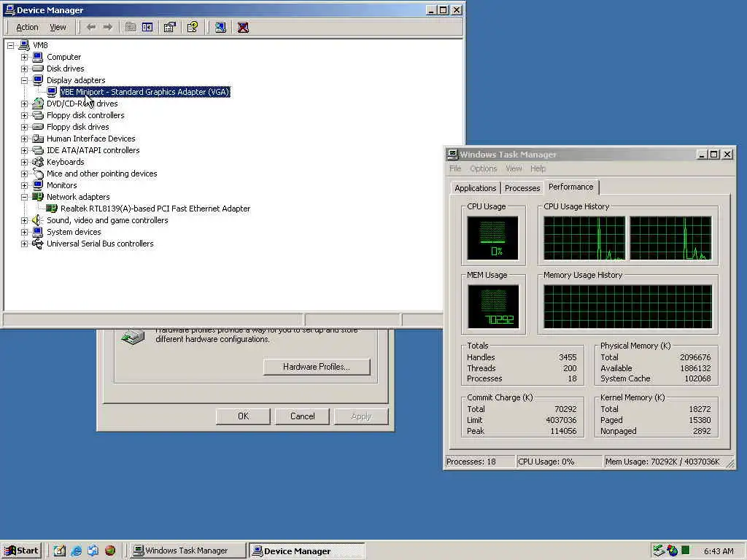The height and width of the screenshot is (560, 747).
Task: Click the right CPU Usage History graph
Action: pyautogui.click(x=670, y=238)
